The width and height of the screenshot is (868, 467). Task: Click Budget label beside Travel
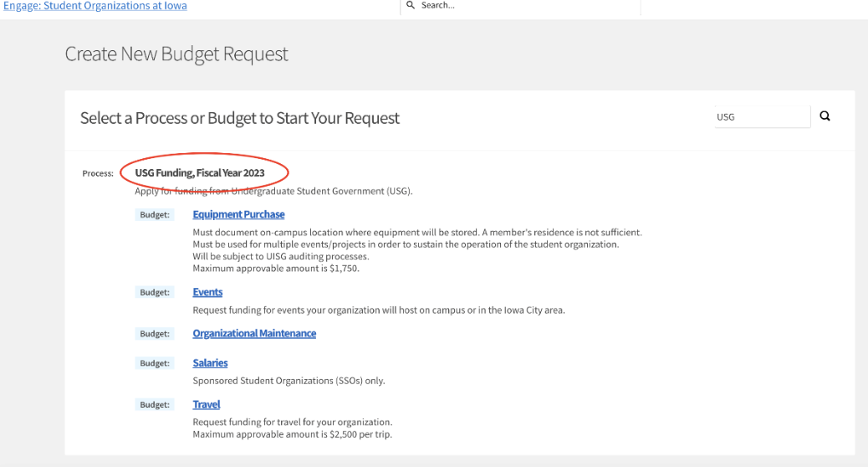click(x=155, y=405)
